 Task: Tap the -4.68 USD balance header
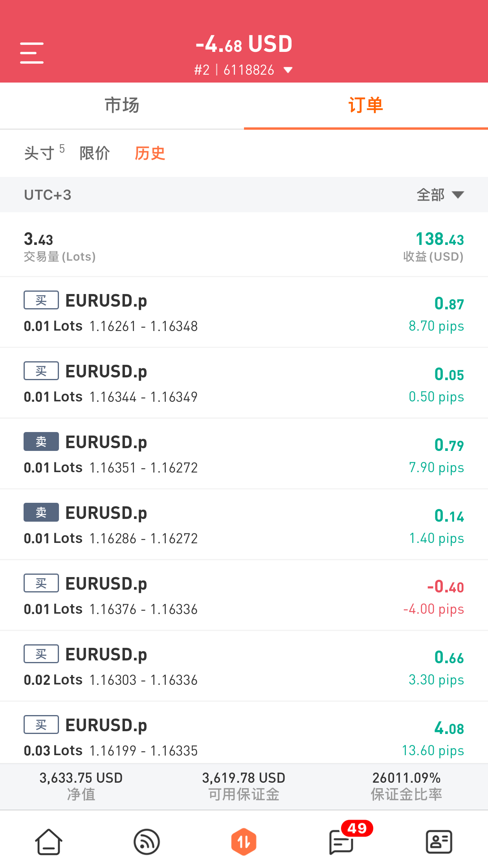[x=244, y=44]
